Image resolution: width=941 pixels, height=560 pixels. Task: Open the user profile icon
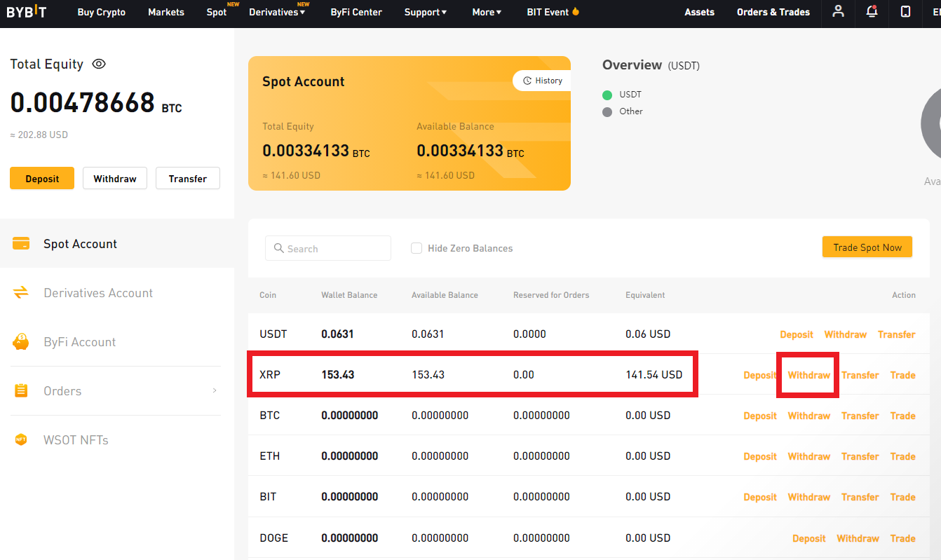838,11
